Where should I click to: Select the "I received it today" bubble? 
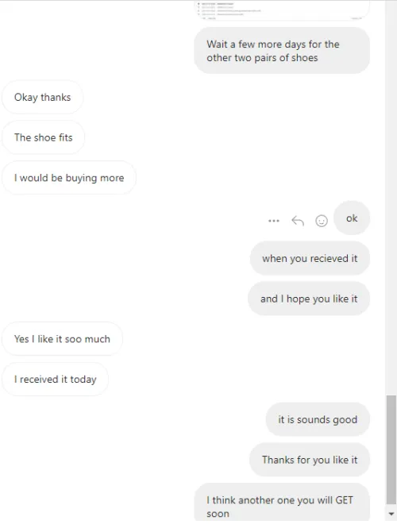[55, 380]
